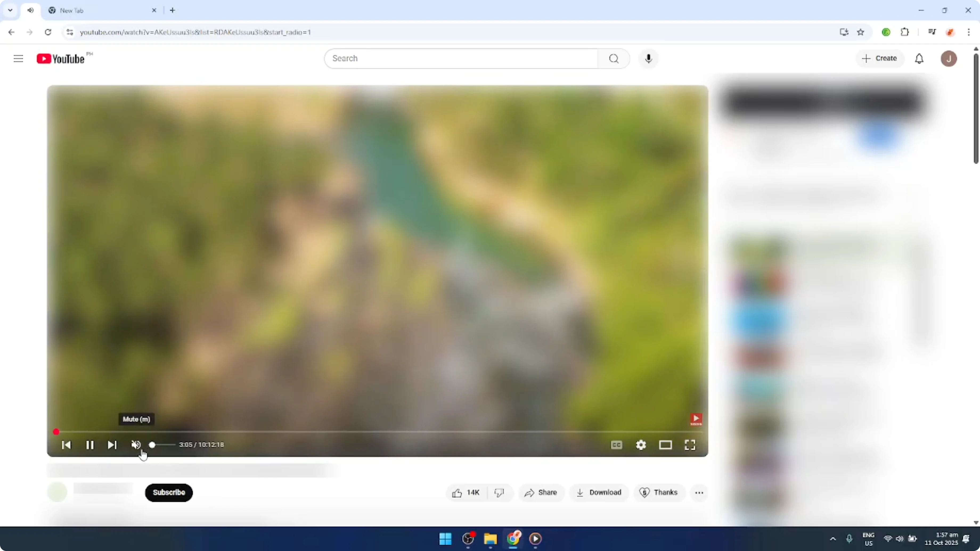Toggle subtitles with the CC button
Image resolution: width=980 pixels, height=551 pixels.
coord(616,445)
